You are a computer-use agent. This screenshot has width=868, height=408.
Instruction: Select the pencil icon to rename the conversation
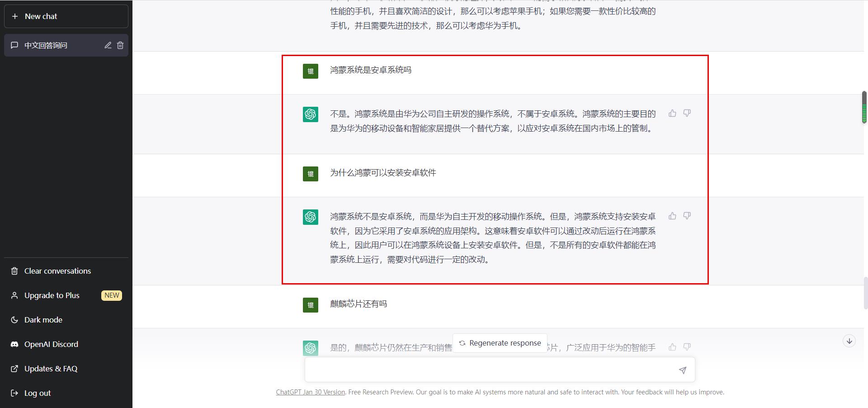108,45
